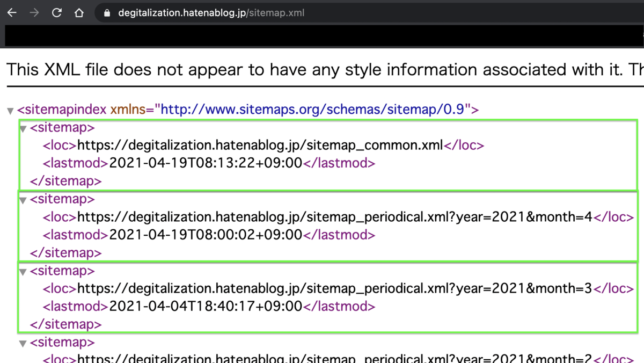Go back with the browser back arrow

(x=12, y=13)
